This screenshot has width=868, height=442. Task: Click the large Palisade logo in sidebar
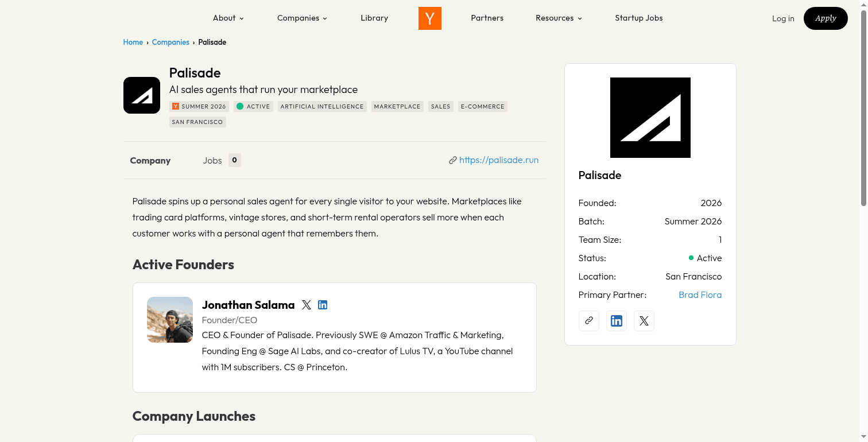coord(650,118)
